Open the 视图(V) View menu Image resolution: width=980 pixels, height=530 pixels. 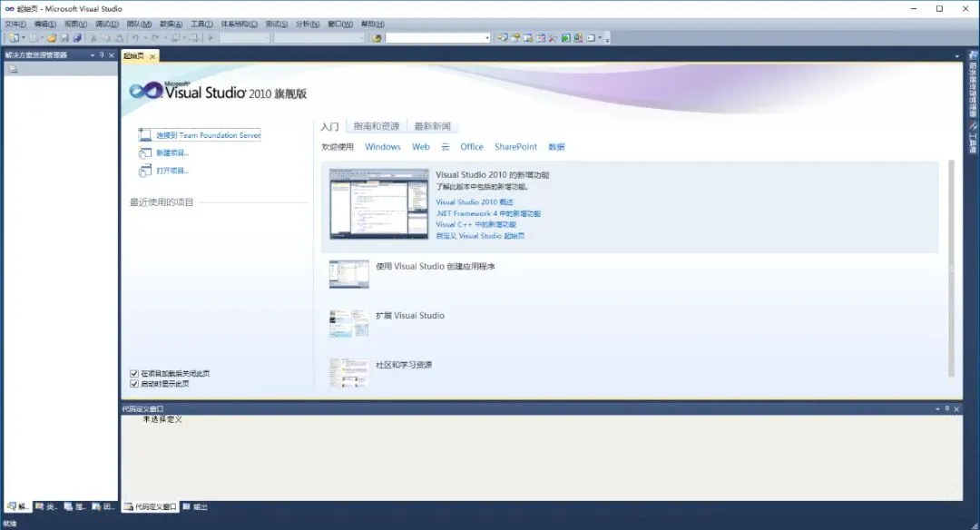(x=75, y=24)
